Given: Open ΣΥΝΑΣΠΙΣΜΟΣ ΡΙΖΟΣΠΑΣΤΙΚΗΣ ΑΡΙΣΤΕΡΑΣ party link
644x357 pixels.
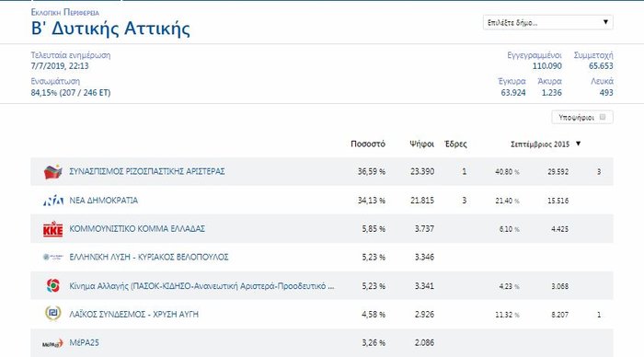Looking at the screenshot, I should [147, 171].
